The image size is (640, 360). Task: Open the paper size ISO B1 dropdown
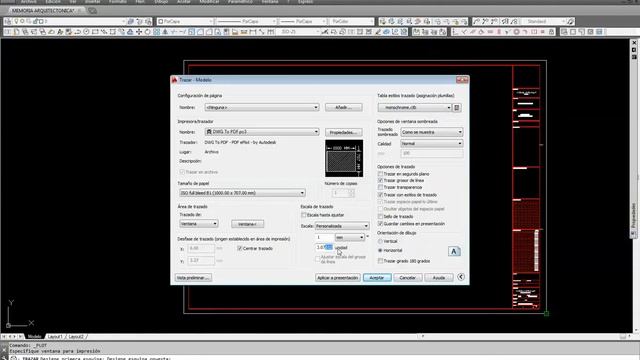tap(242, 193)
